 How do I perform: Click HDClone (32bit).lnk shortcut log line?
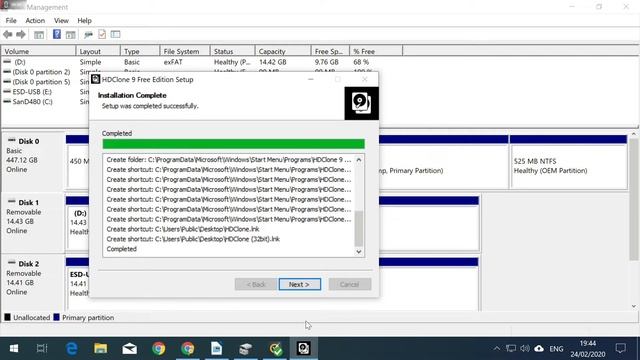[193, 239]
